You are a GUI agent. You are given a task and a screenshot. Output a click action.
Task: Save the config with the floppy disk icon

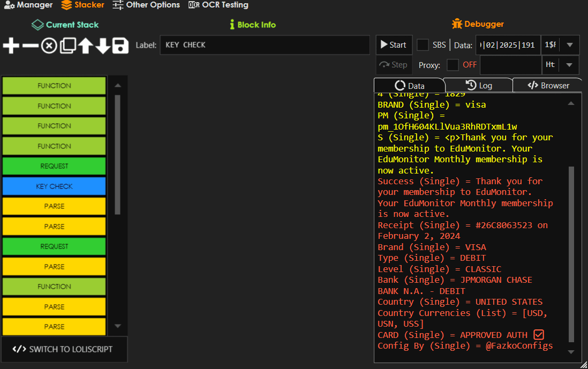[x=120, y=46]
